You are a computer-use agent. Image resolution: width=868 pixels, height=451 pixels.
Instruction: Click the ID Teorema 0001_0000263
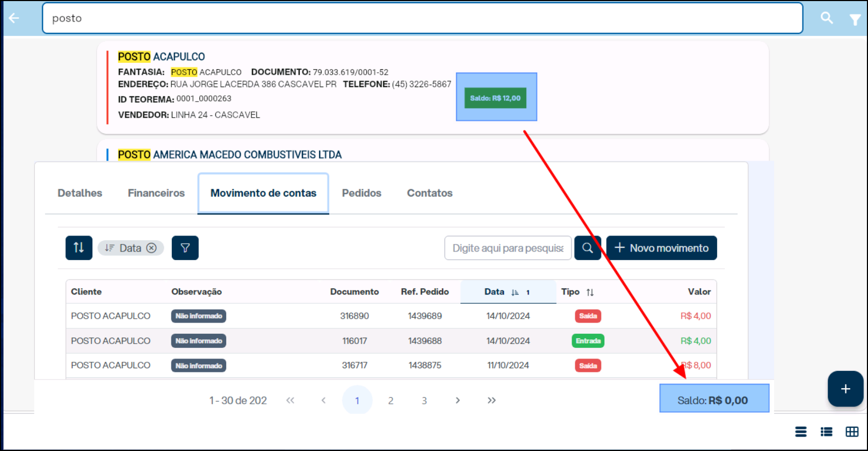[204, 99]
